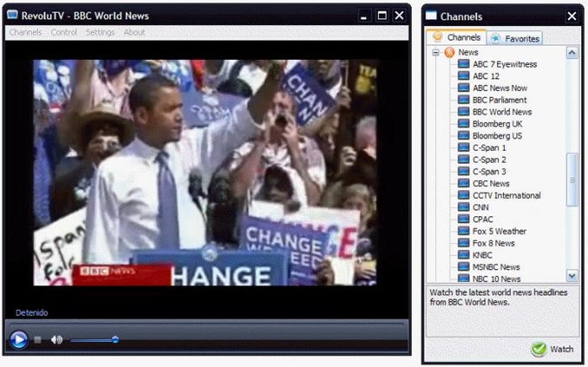
Task: Click the Bloomberg UK channel icon
Action: pos(463,124)
